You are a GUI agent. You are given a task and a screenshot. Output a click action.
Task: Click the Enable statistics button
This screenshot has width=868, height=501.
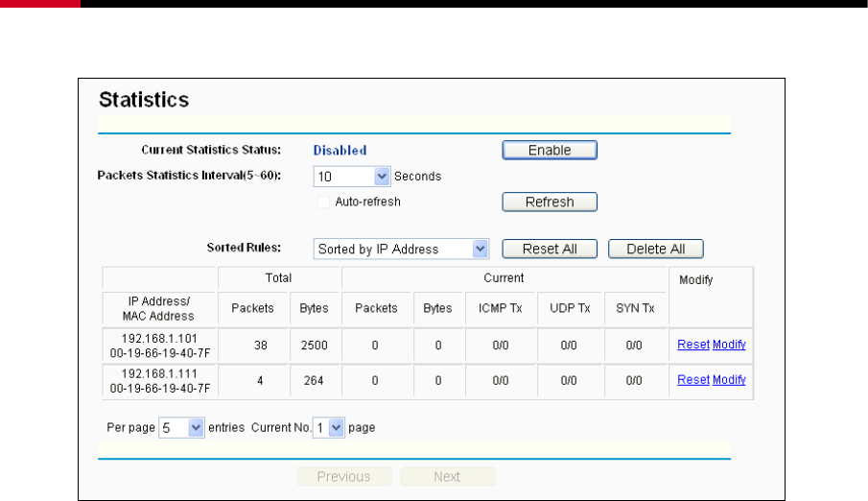550,150
